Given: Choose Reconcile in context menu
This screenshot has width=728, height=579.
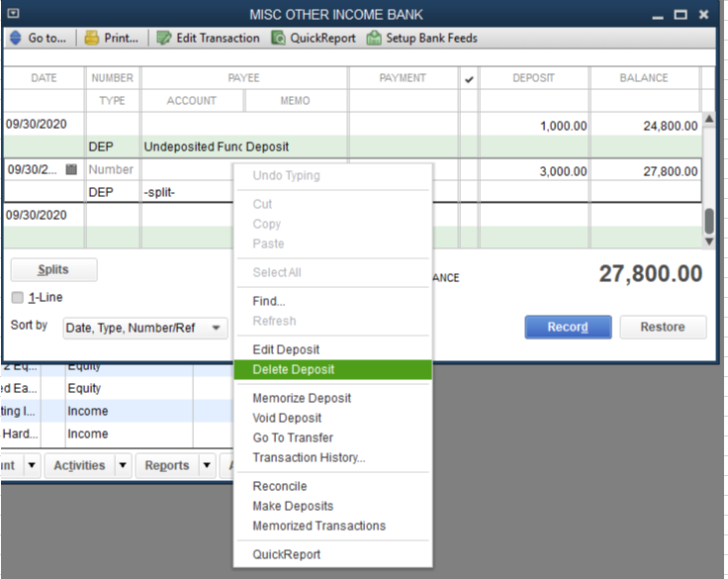Looking at the screenshot, I should coord(333,486).
